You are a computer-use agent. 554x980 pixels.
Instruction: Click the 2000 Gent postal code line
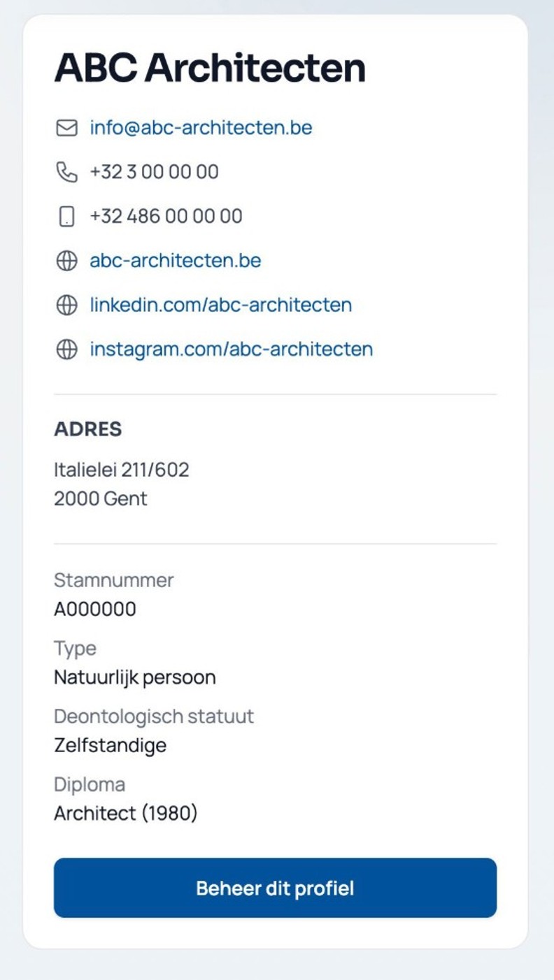tap(101, 499)
